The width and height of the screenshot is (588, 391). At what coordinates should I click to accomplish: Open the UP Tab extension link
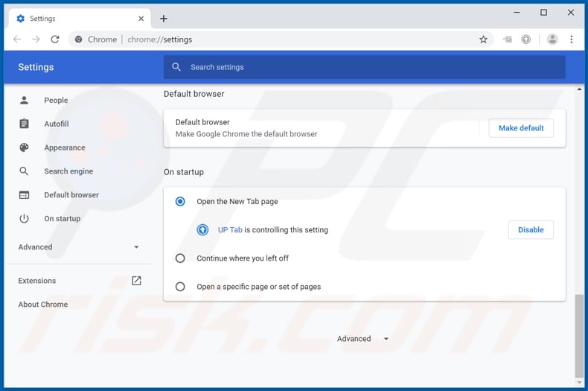point(230,229)
